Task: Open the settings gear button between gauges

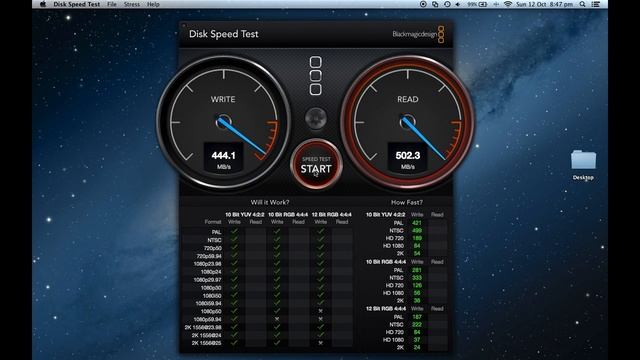Action: (x=316, y=118)
